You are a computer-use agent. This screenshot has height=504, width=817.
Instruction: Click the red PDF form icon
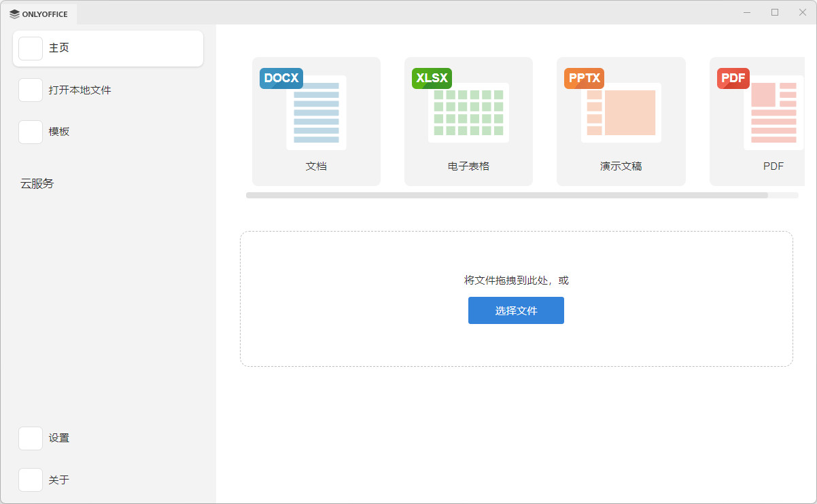(765, 109)
